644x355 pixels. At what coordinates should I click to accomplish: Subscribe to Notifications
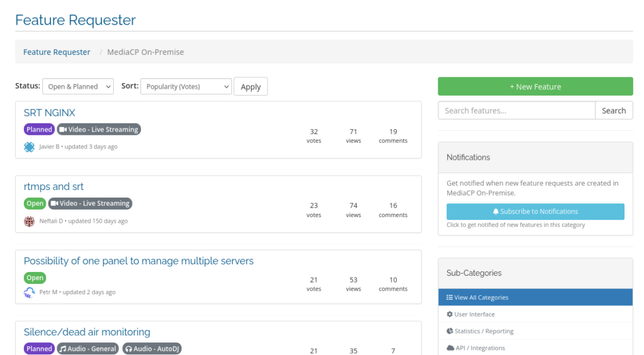(x=535, y=211)
